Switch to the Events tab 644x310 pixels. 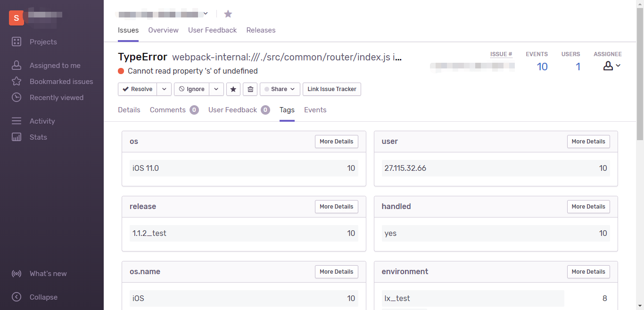tap(315, 110)
